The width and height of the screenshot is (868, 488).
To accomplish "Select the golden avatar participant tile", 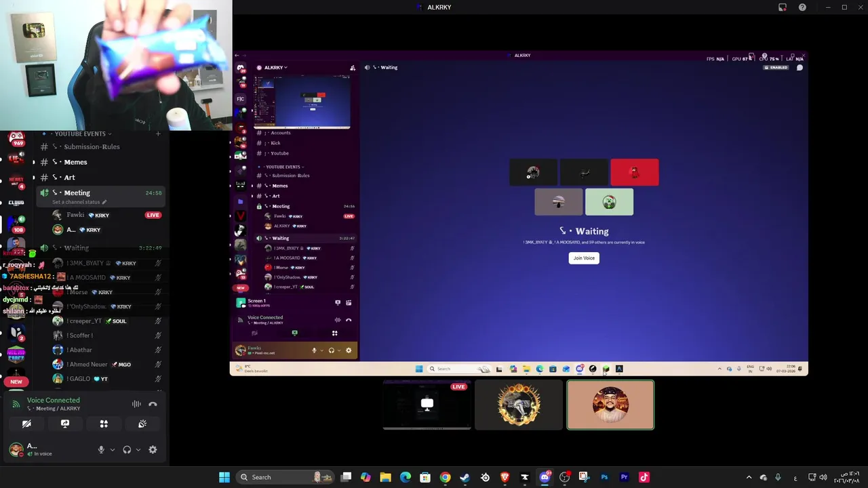I will pos(519,405).
